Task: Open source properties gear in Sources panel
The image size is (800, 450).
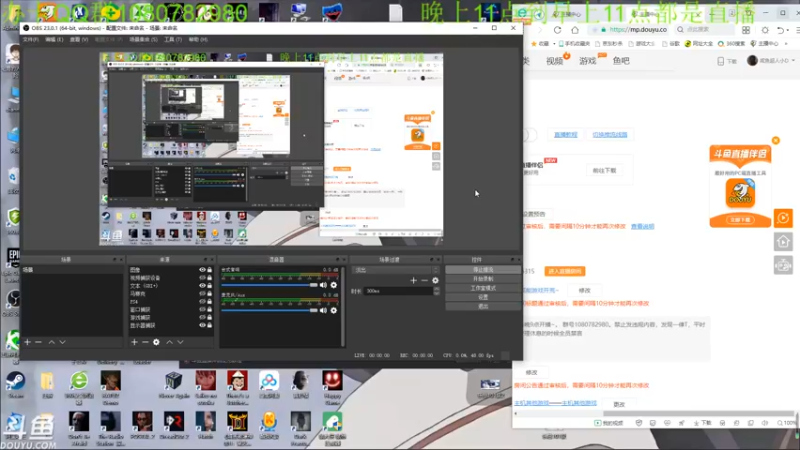Action: [156, 342]
